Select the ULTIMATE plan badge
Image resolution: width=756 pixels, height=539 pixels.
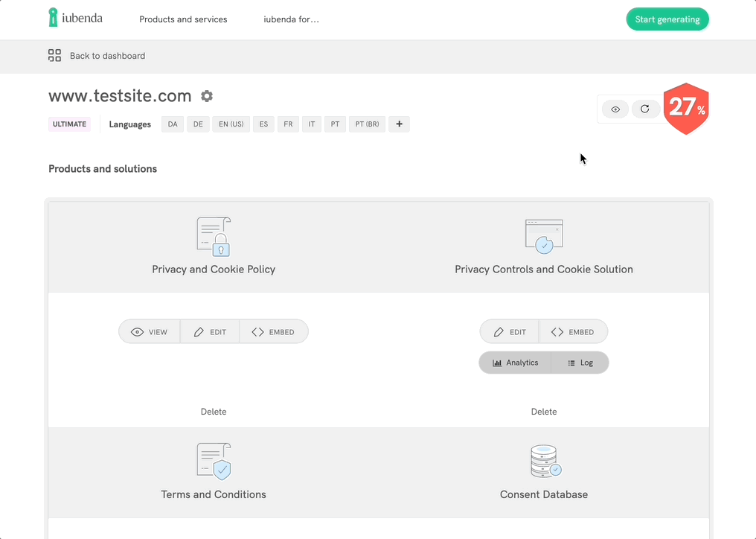[68, 124]
